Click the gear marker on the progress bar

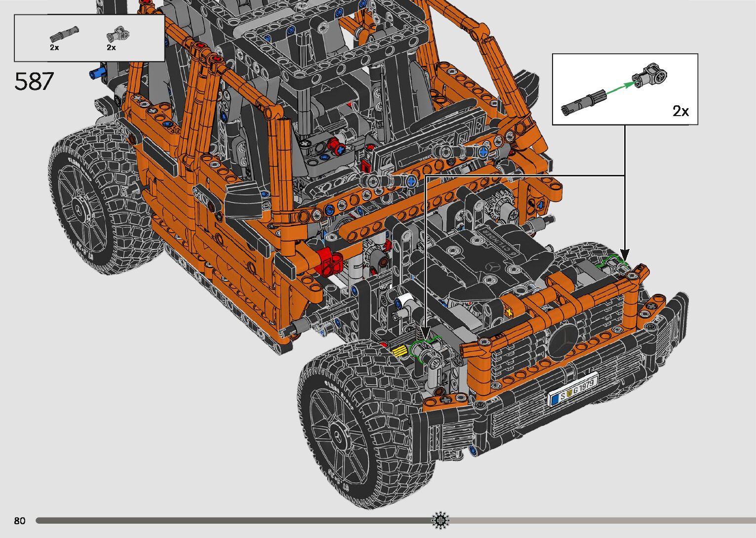440,520
